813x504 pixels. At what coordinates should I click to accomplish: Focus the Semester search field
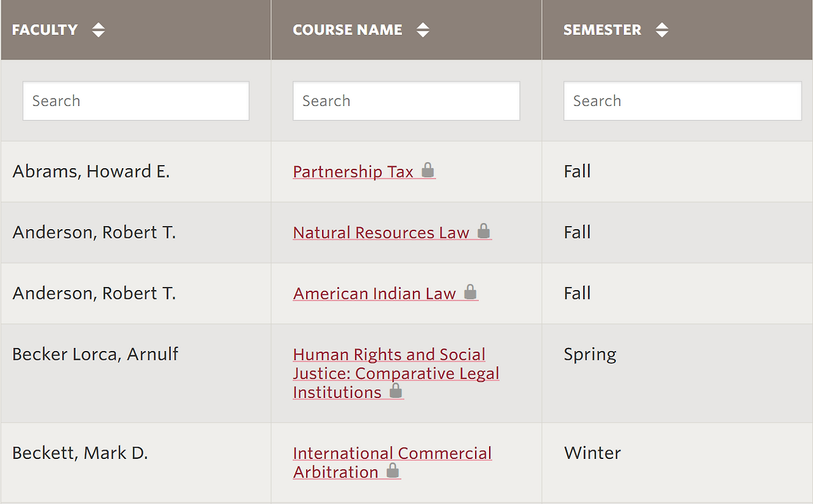point(682,101)
